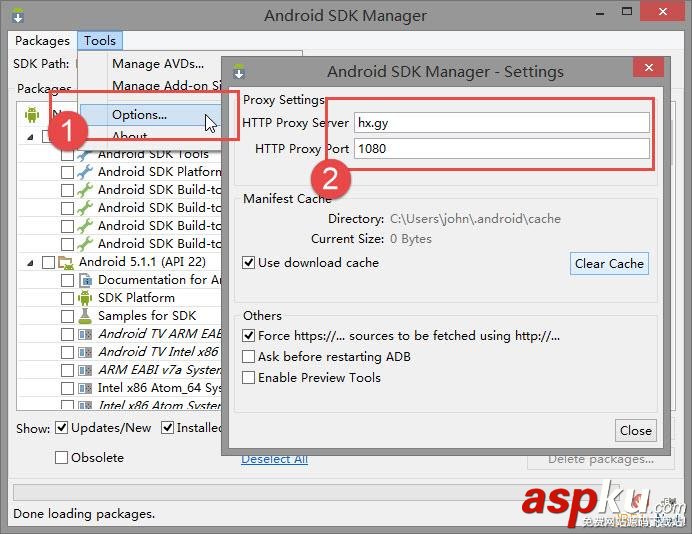
Task: Click the flask icon beside Samples for SDK
Action: [85, 316]
